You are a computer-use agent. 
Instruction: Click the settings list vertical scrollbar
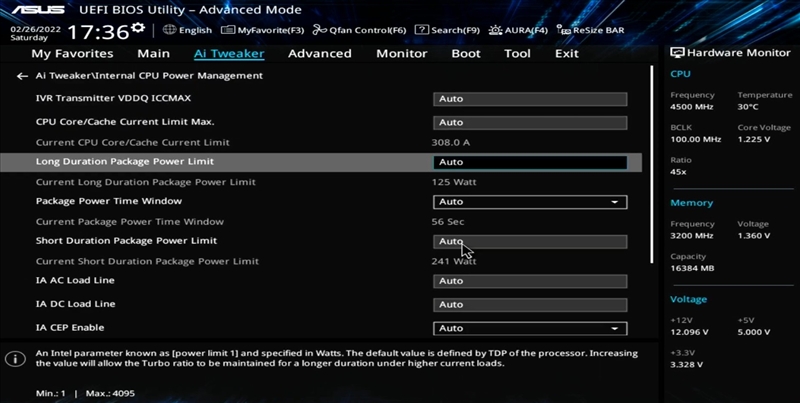click(x=652, y=164)
